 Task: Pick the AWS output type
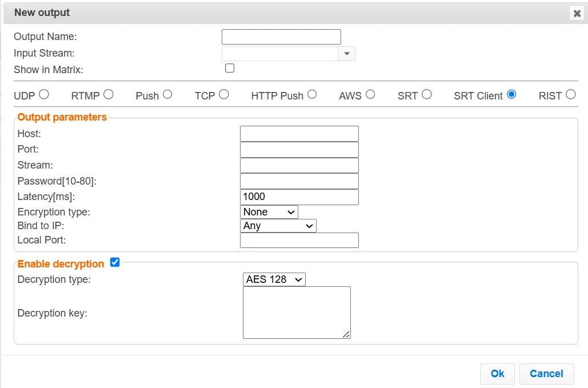tap(370, 94)
